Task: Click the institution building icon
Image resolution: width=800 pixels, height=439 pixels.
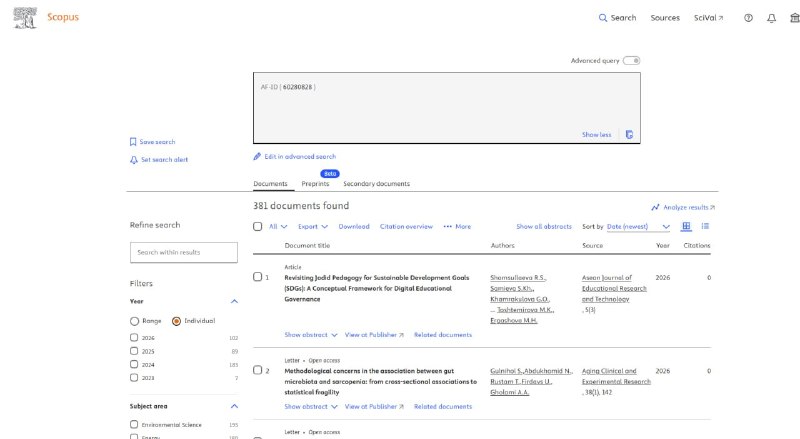Action: 794,18
